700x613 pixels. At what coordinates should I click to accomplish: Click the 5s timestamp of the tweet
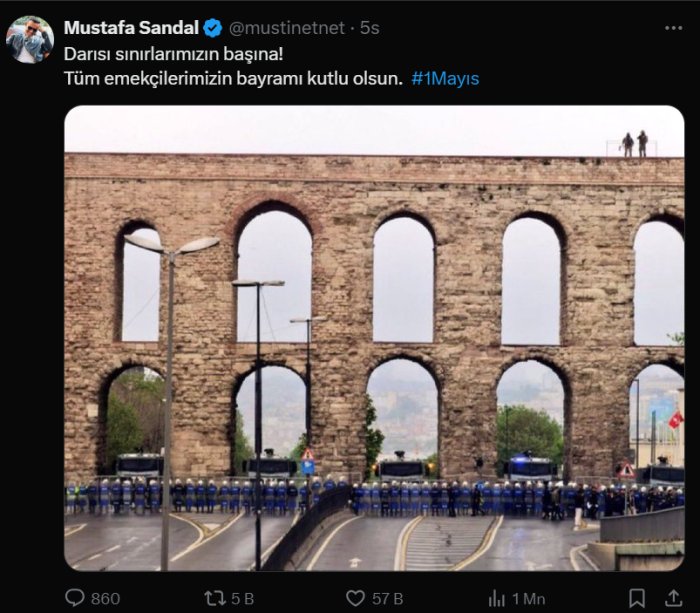coord(369,28)
